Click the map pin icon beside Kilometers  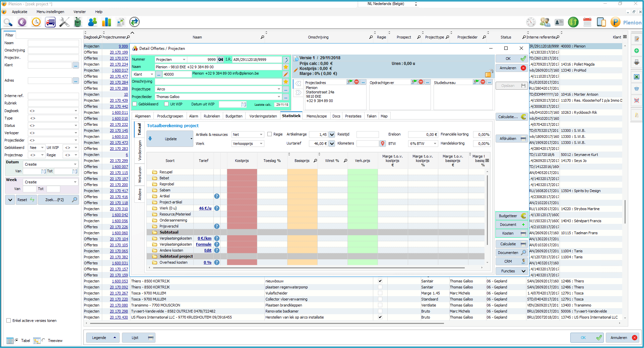coord(383,144)
